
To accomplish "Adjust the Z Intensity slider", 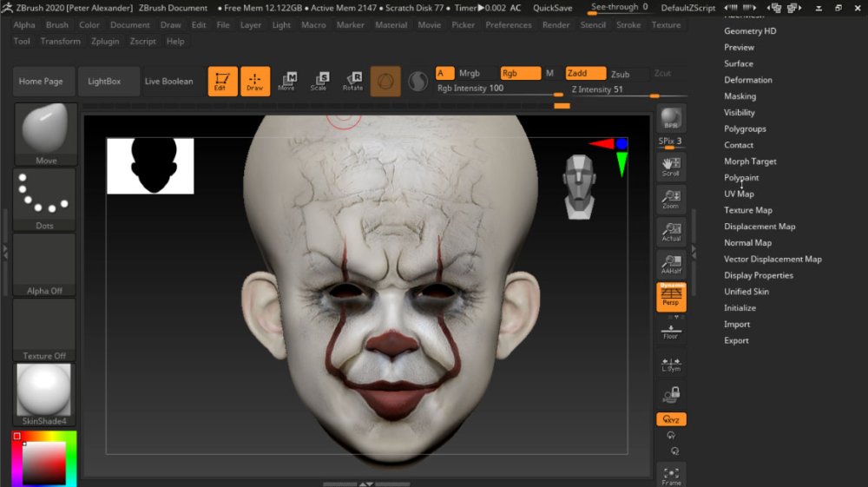I will point(628,91).
